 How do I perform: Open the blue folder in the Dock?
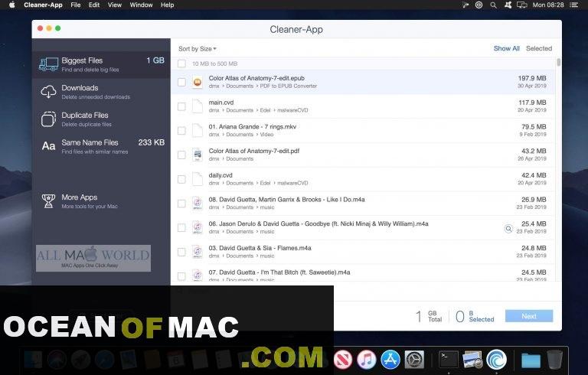coord(531,360)
